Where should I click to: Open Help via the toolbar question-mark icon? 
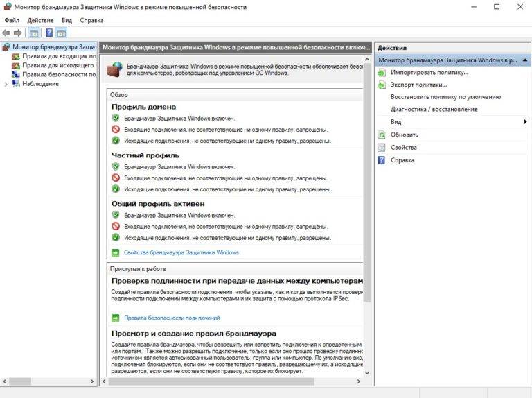point(49,33)
